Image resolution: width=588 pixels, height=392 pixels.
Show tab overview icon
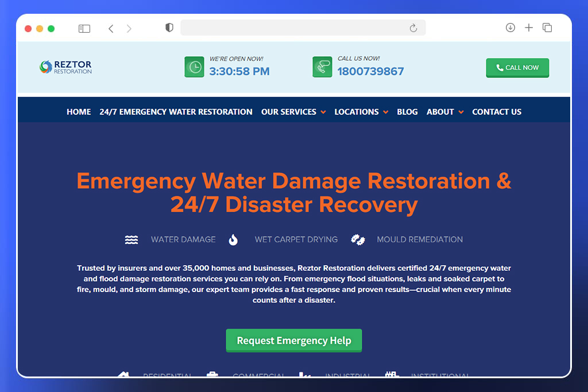coord(547,28)
